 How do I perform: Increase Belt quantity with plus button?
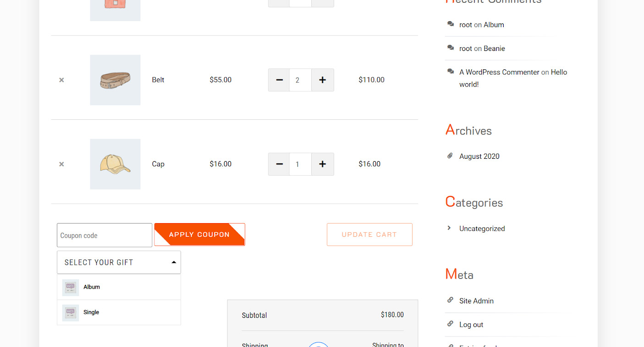pos(322,80)
